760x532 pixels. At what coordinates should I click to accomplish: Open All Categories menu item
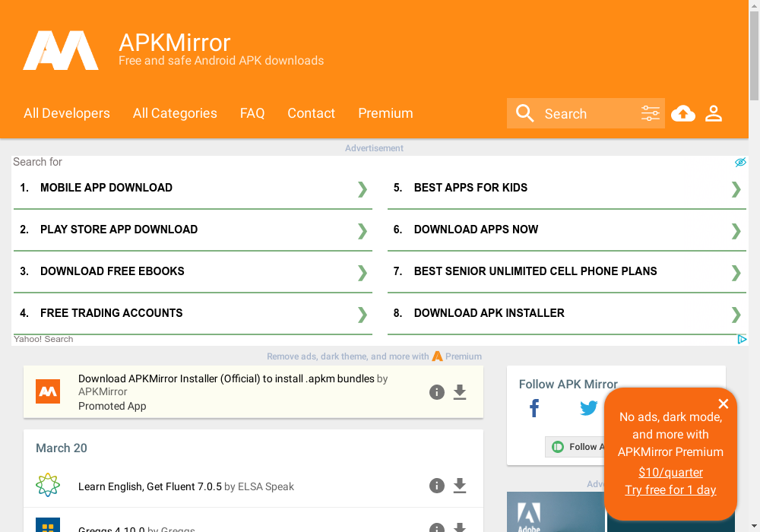pos(175,113)
